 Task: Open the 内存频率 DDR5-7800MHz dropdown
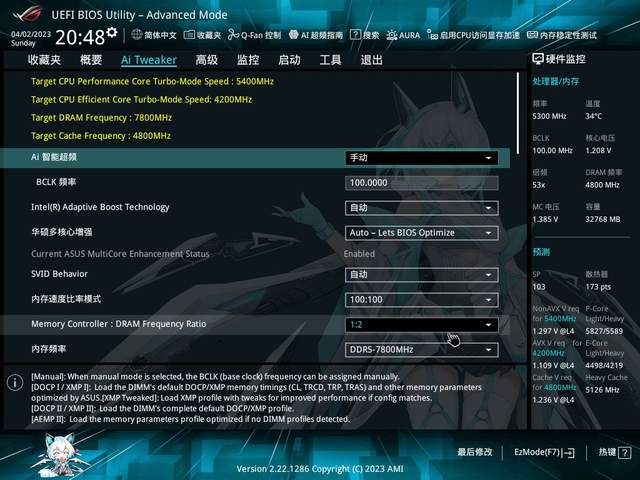tap(422, 350)
